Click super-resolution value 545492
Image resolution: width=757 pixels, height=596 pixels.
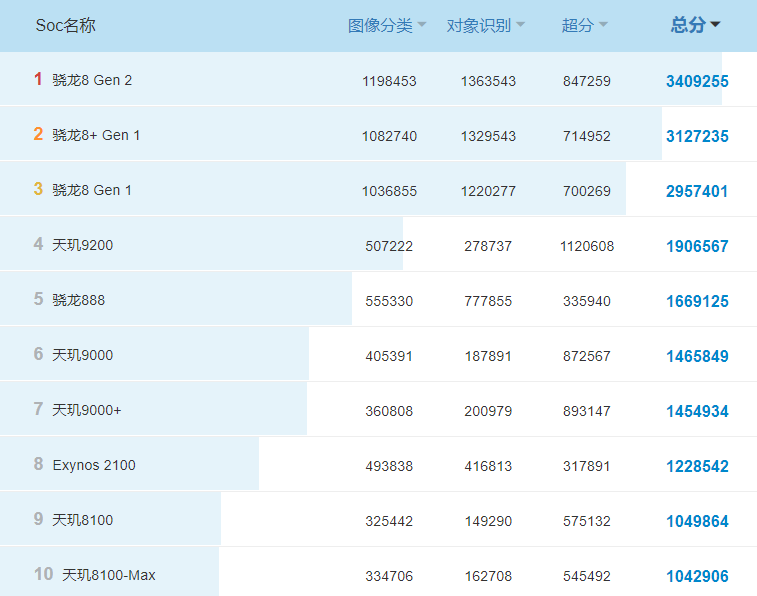(587, 576)
